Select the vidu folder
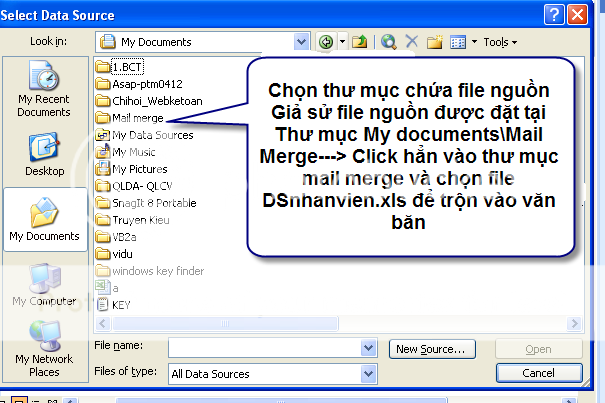 point(114,254)
